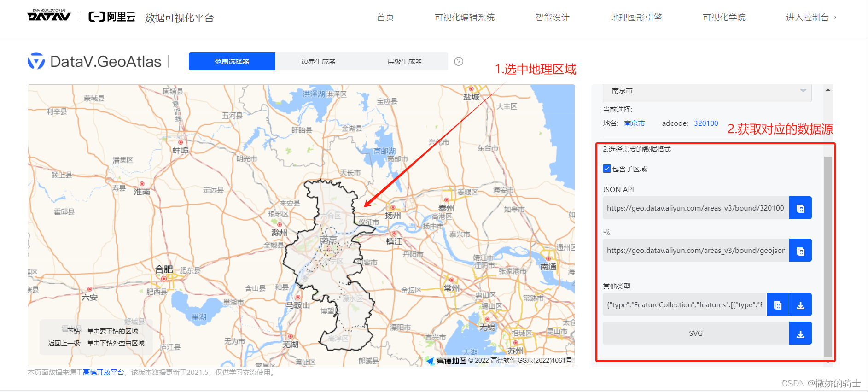Click 扬州 city label on the map
The height and width of the screenshot is (392, 868).
[x=393, y=216]
